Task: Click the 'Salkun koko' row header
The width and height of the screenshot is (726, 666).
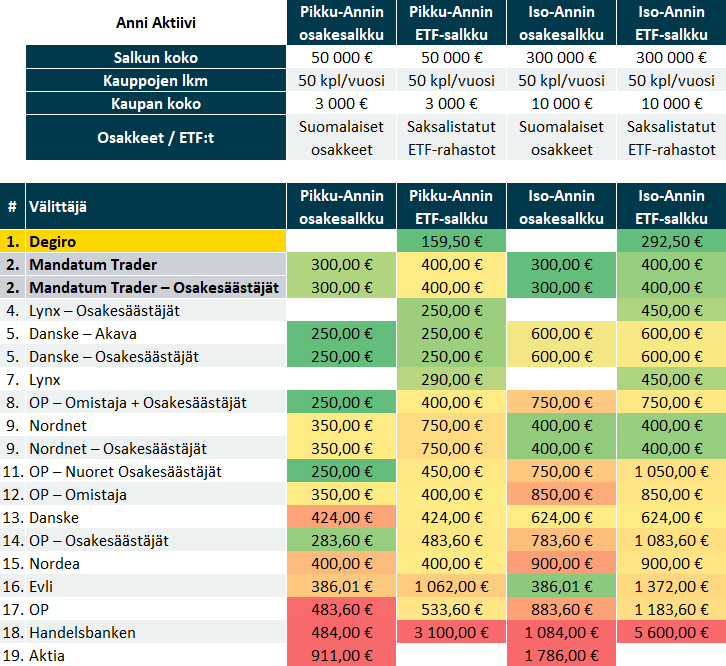Action: click(156, 57)
